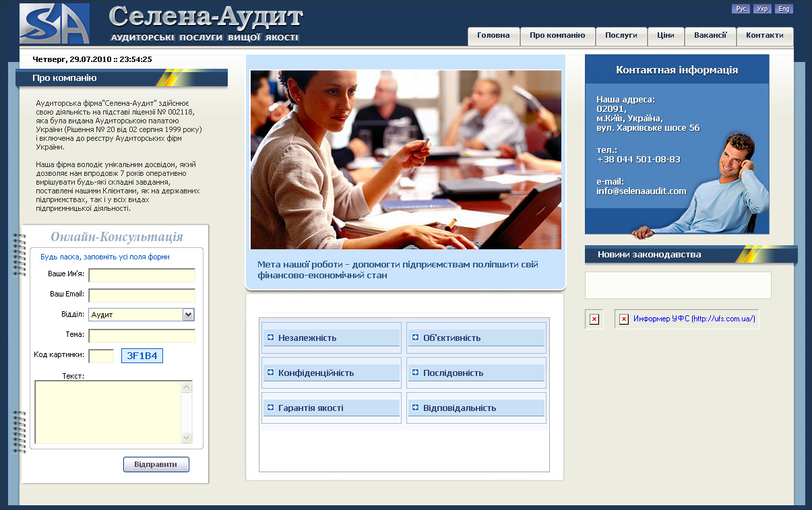Open the Контакти tab
This screenshot has height=510, width=812.
[x=765, y=36]
